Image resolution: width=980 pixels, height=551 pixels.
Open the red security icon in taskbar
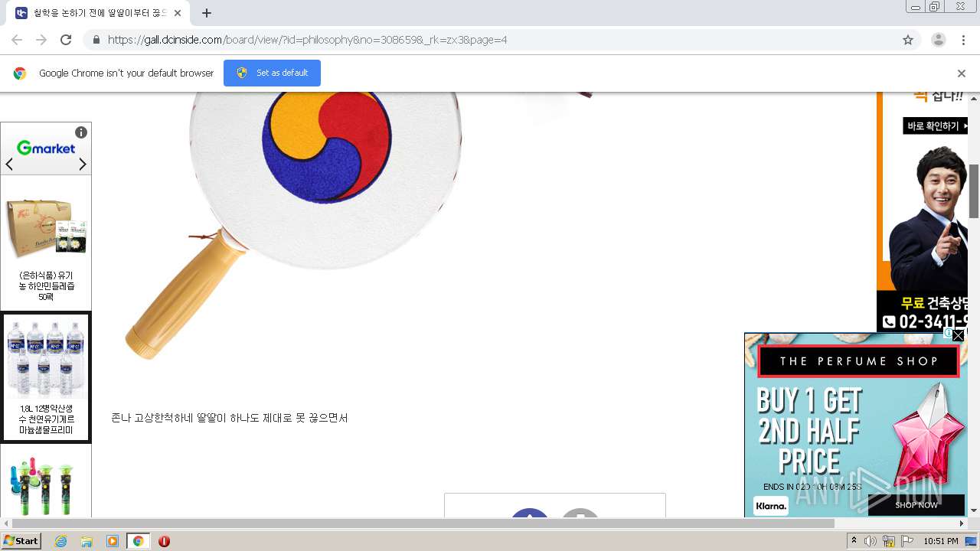[x=164, y=541]
